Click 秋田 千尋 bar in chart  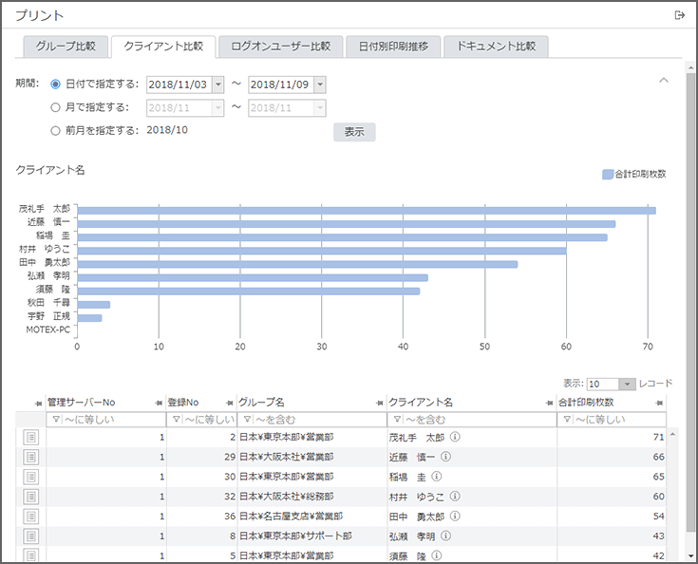pos(93,304)
